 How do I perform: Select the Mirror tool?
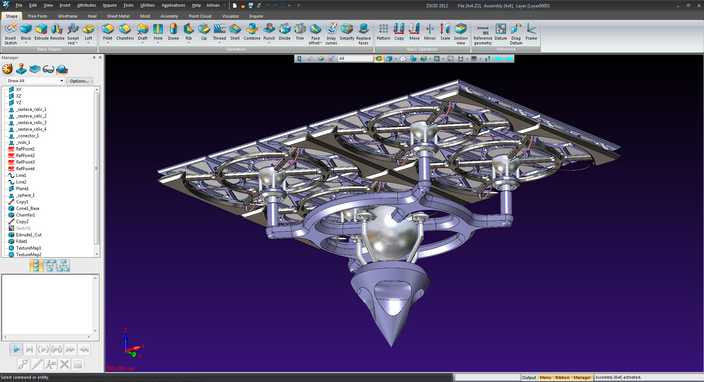(x=430, y=32)
